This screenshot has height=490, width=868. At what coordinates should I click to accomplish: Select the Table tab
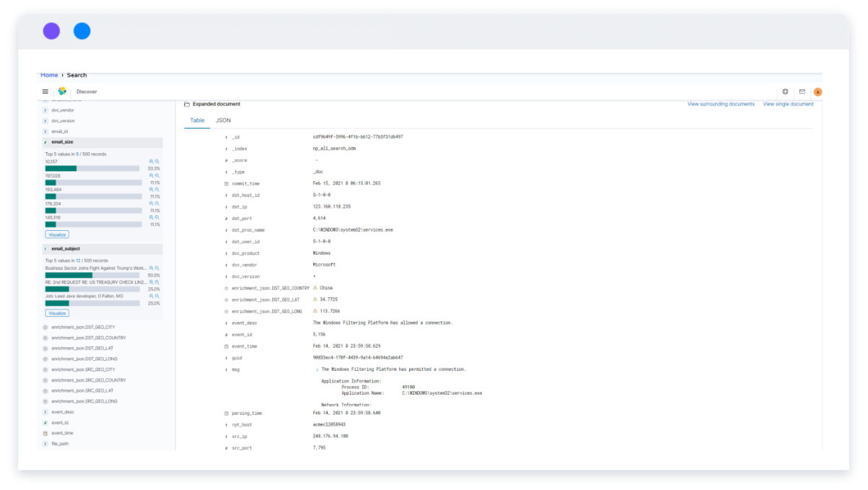pyautogui.click(x=197, y=121)
